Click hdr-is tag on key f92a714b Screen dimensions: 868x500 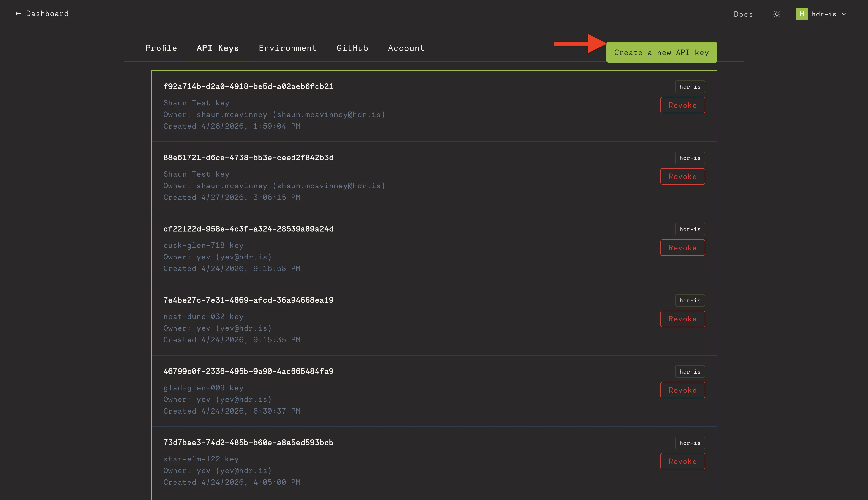click(690, 87)
